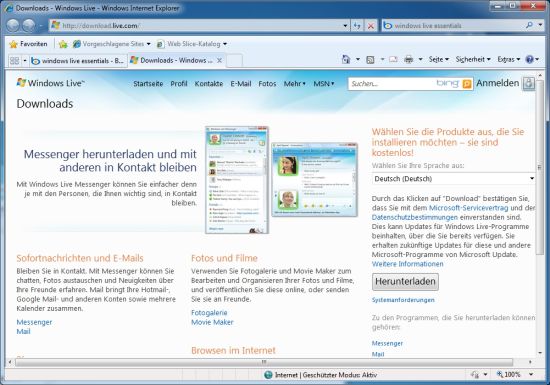Open the Microsoft-Servicevertrag link

pyautogui.click(x=468, y=208)
